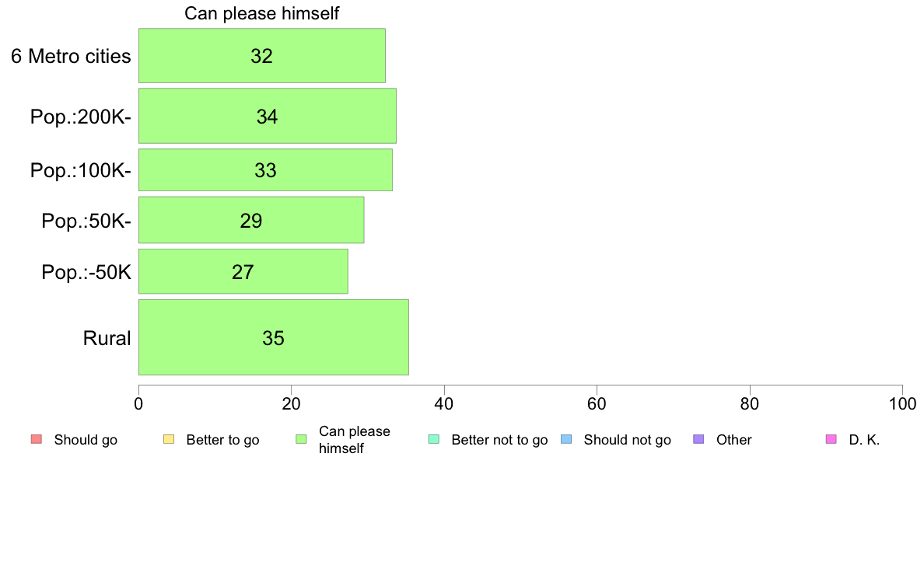Click the 6 Metro cities axis label

tap(71, 57)
